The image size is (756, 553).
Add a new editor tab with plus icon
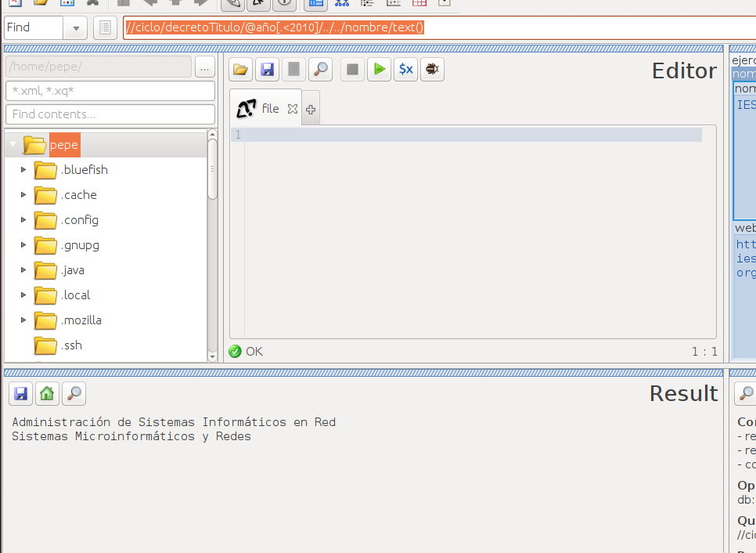[311, 110]
